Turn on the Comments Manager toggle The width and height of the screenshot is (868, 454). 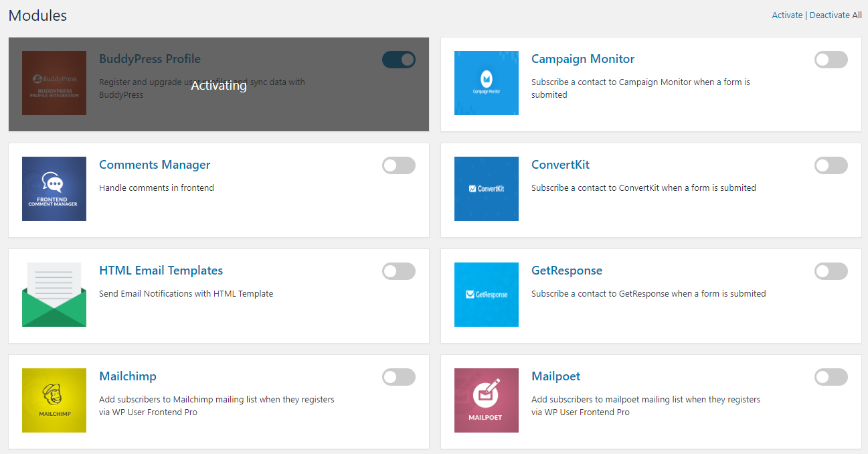(x=399, y=165)
